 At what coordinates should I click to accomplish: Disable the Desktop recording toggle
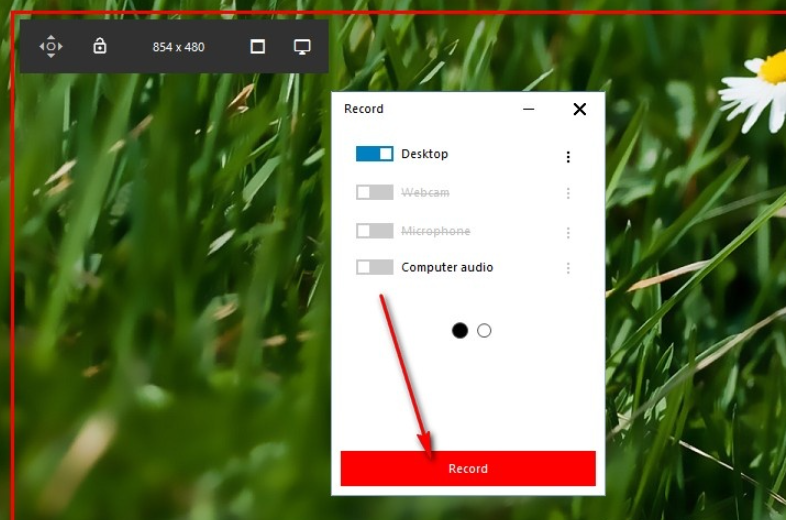375,154
